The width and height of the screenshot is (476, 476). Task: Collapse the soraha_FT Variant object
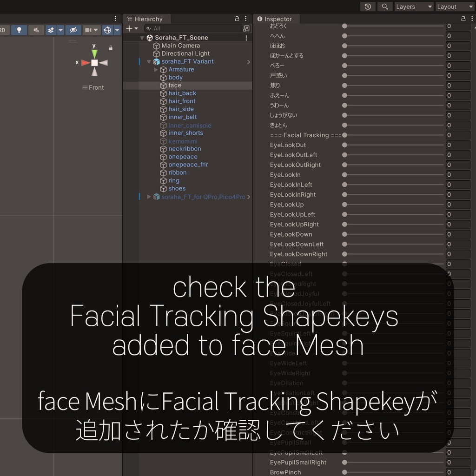point(149,61)
